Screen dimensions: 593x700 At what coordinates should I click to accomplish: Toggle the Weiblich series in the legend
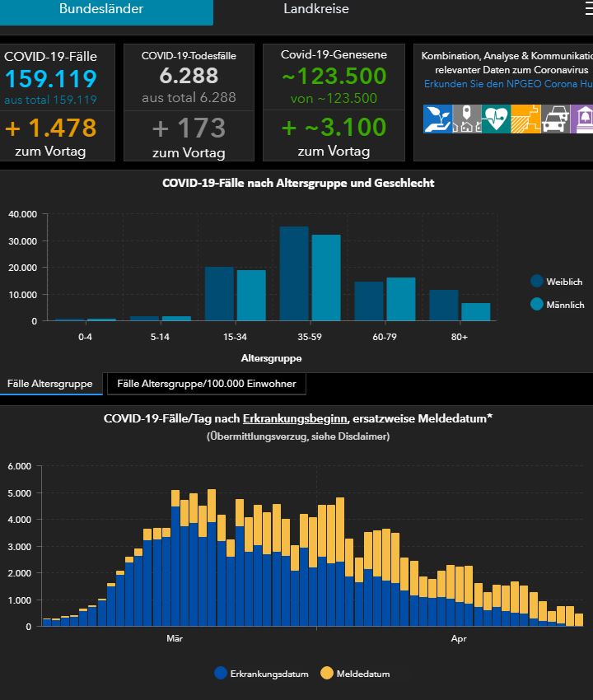557,282
